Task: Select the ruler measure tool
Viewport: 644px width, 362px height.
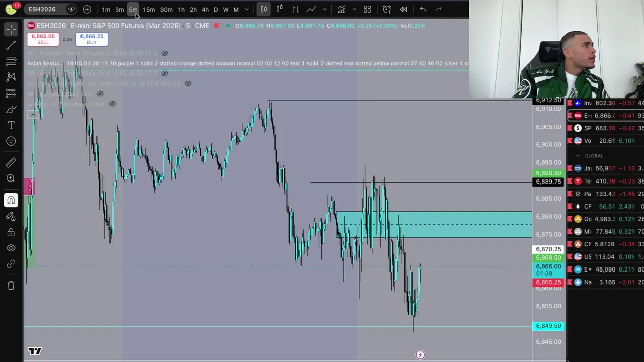Action: click(11, 162)
